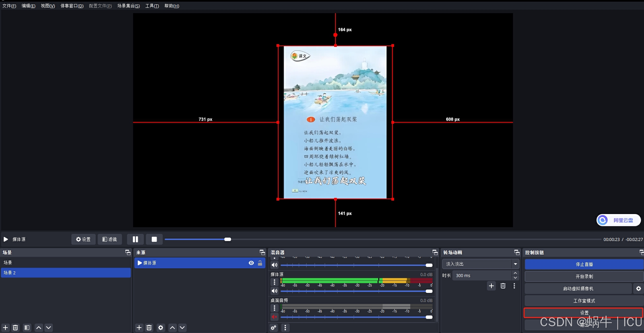Open the scene filters icon

tap(27, 327)
